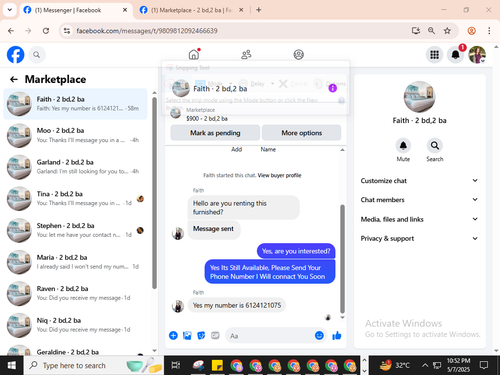Click the browser address bar URL
The image size is (500, 375).
[147, 31]
